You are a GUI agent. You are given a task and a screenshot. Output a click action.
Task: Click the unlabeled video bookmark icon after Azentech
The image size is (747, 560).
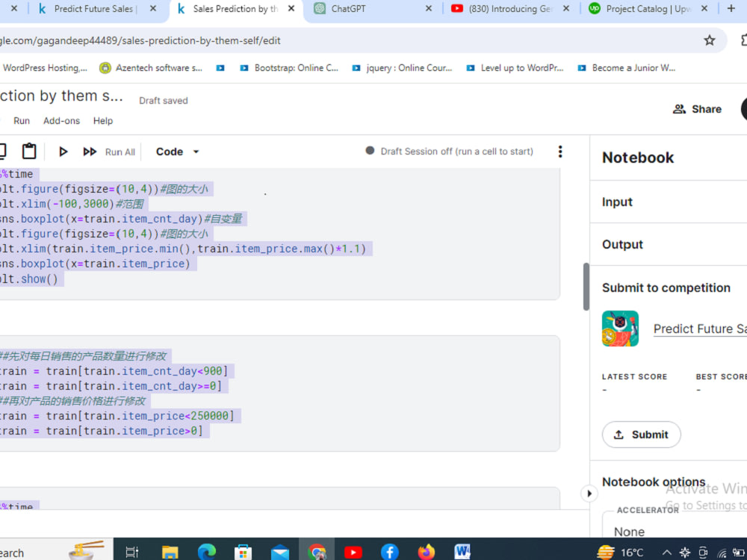tap(220, 68)
